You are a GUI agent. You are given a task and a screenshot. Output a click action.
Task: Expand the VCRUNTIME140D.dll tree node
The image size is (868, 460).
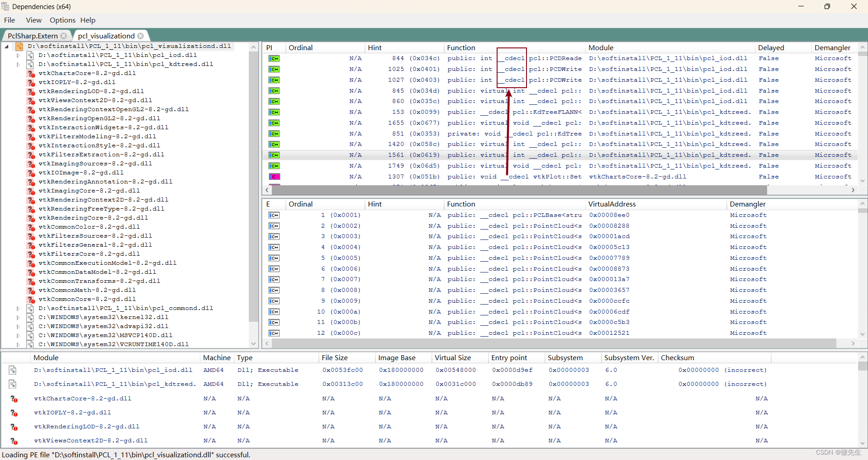[x=18, y=344]
